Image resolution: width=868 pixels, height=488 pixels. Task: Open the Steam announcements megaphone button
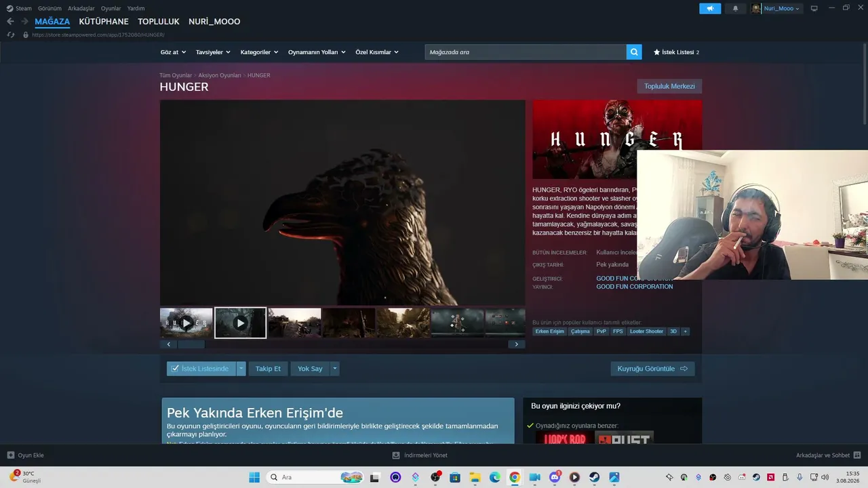pos(710,8)
